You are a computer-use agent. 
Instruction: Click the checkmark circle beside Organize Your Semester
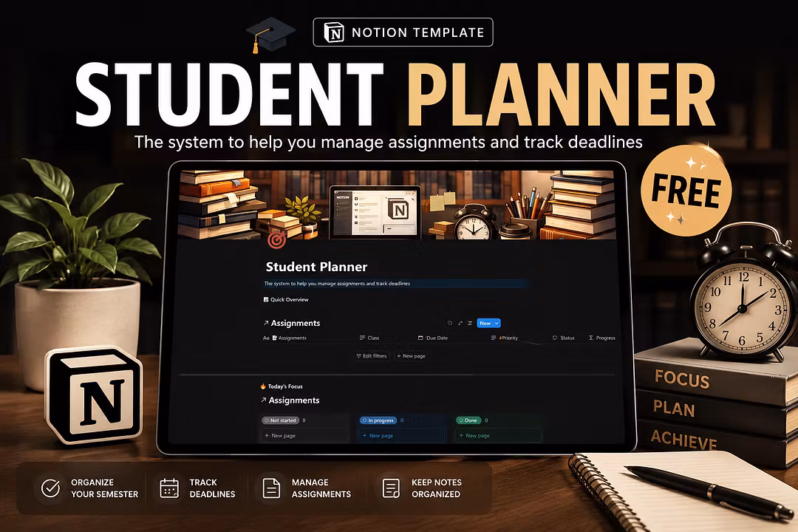pyautogui.click(x=50, y=488)
